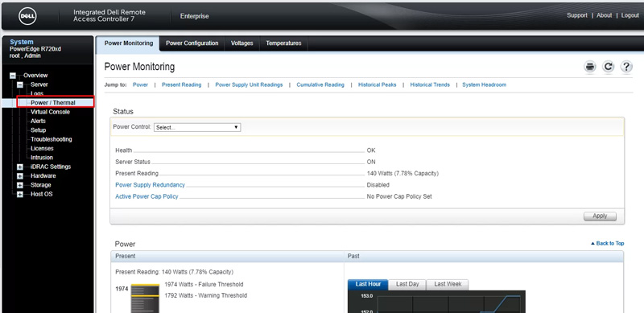Click Logout in the header
Image resolution: width=644 pixels, height=313 pixels.
click(x=630, y=15)
